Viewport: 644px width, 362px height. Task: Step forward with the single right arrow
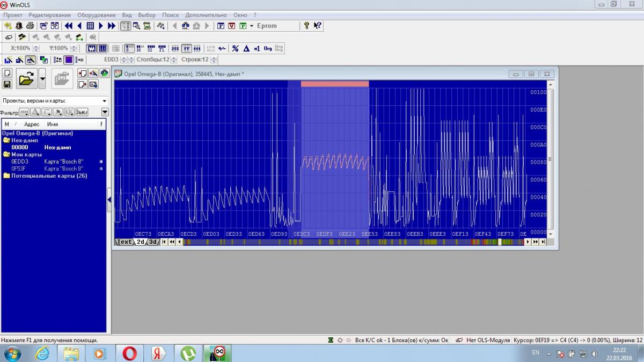tap(101, 26)
